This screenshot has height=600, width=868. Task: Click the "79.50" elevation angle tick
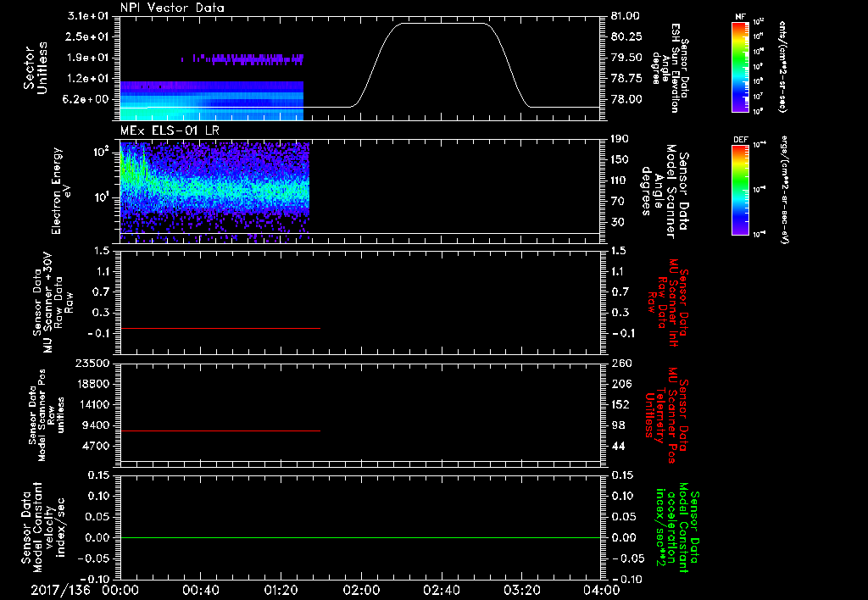626,58
